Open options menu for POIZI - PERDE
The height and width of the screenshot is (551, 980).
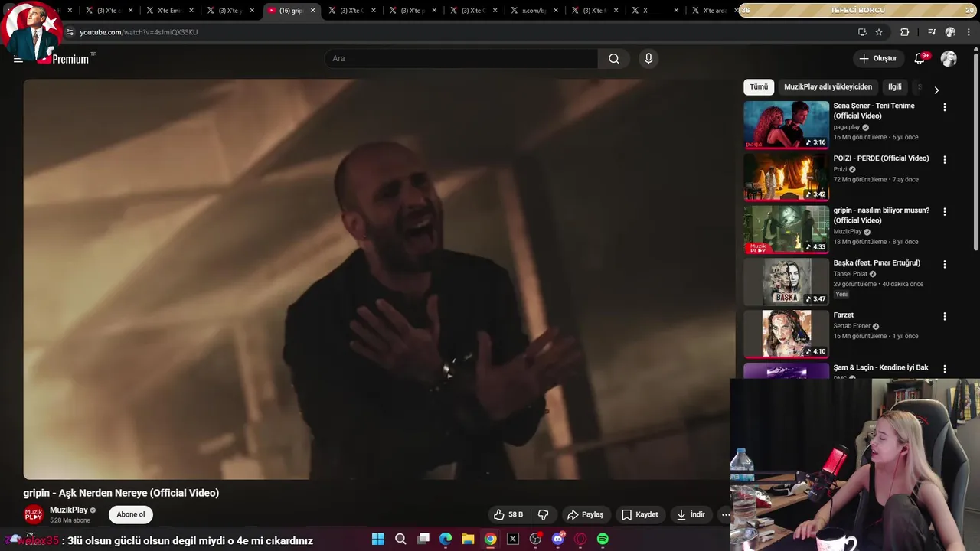point(944,160)
